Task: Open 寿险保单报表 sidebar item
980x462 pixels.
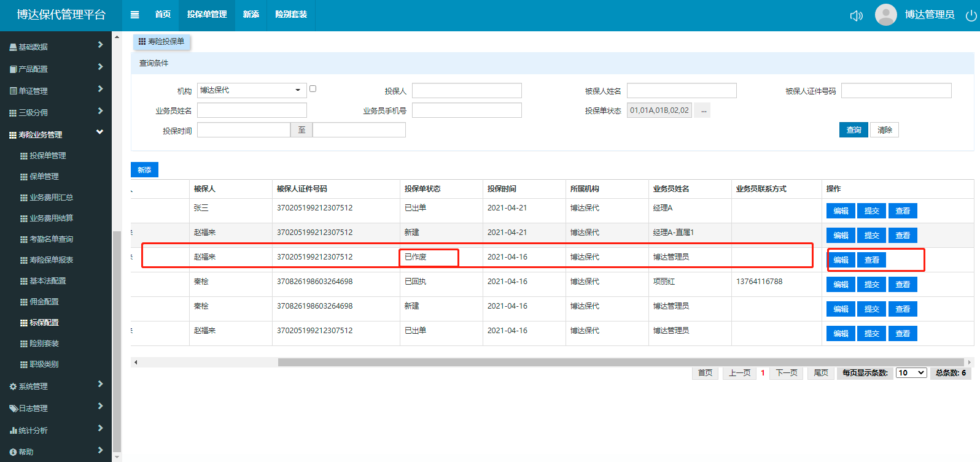Action: click(x=51, y=260)
